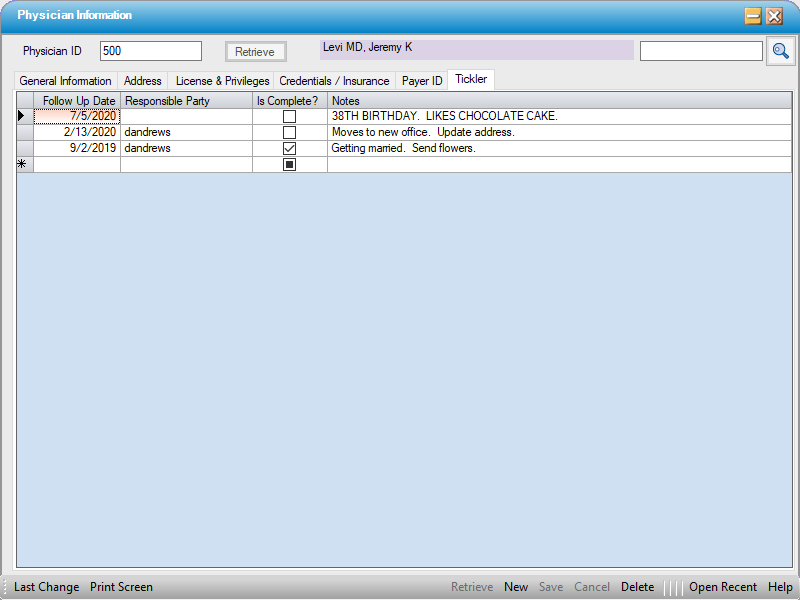Click the new row asterisk marker
The image size is (800, 600).
point(24,165)
